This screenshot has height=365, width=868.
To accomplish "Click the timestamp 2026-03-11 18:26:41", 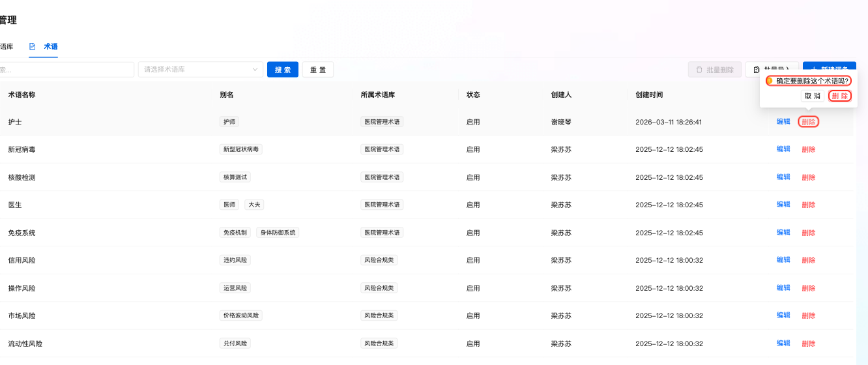I will point(669,122).
